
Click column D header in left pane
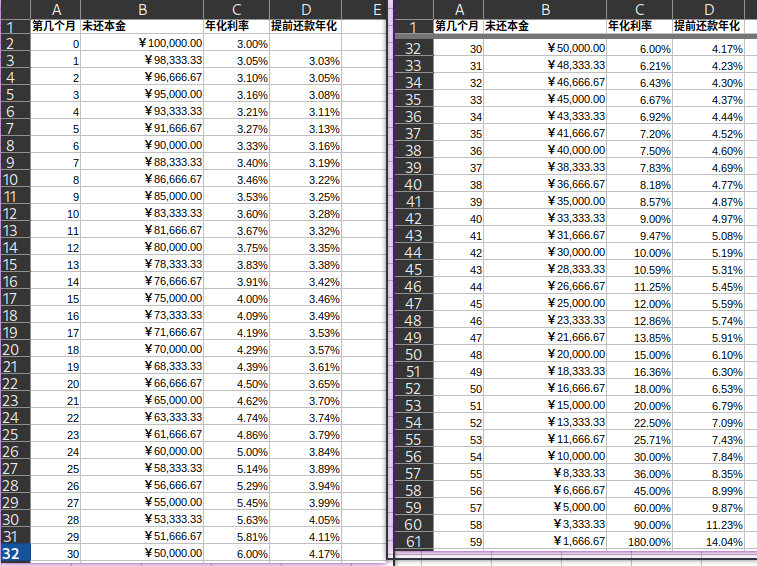coord(305,10)
